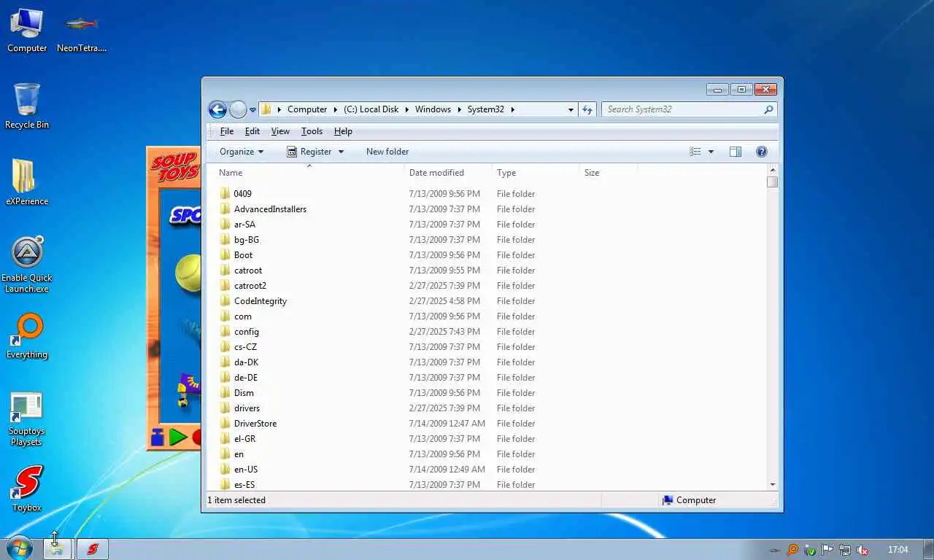Open the Help menu
Viewport: 934px width, 560px height.
point(343,131)
